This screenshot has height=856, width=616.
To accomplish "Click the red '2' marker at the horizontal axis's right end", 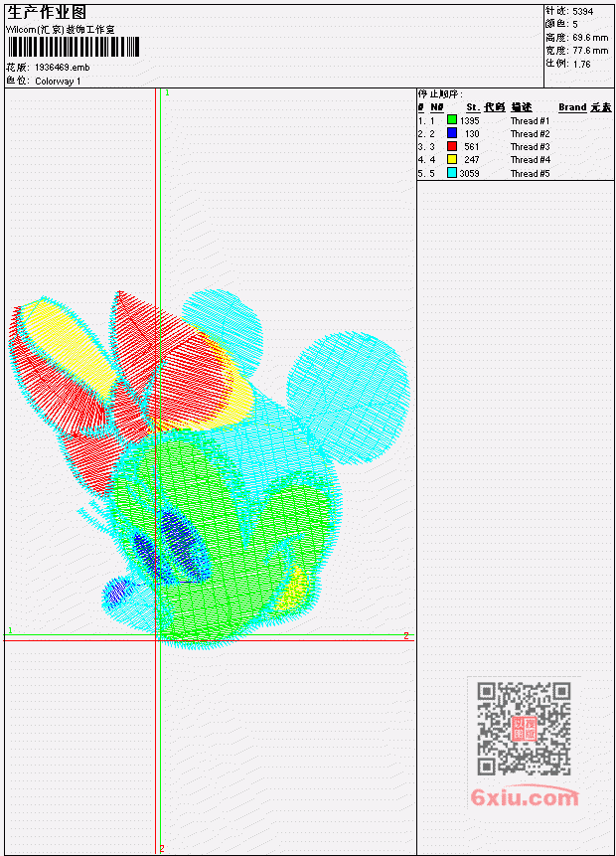I will (x=406, y=635).
